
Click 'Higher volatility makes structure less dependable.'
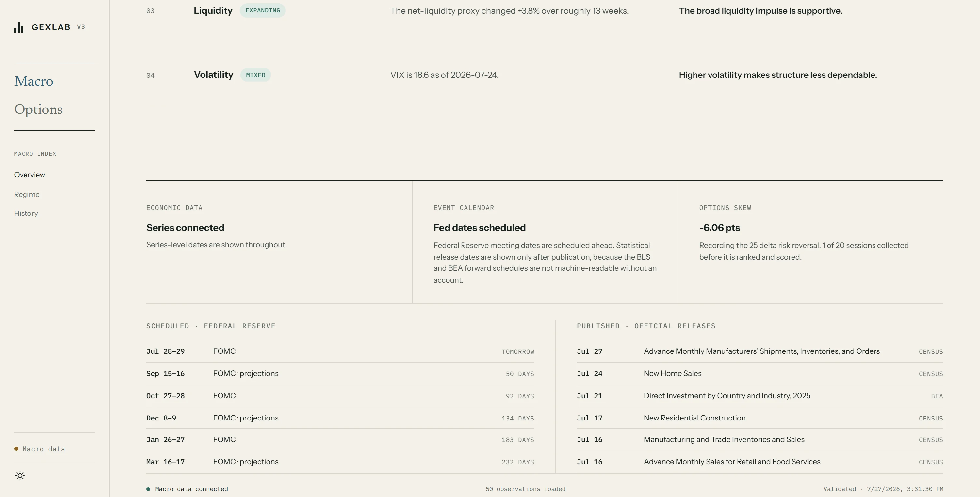point(778,75)
